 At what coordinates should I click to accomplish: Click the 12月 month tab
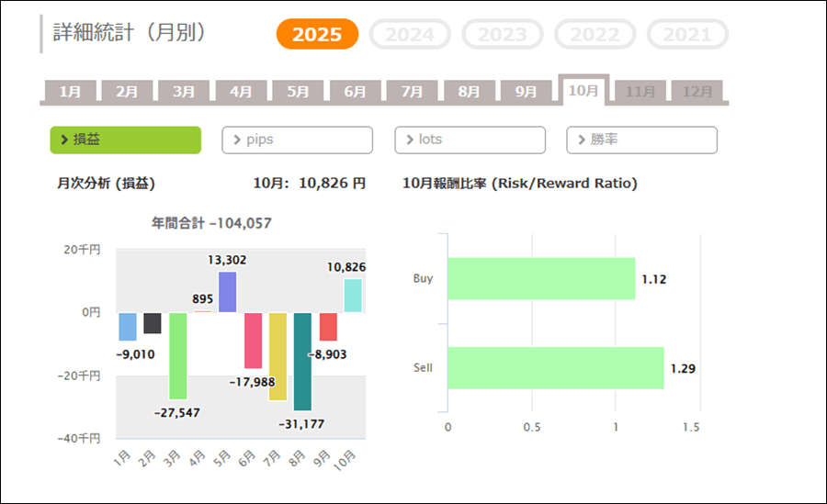pos(697,92)
